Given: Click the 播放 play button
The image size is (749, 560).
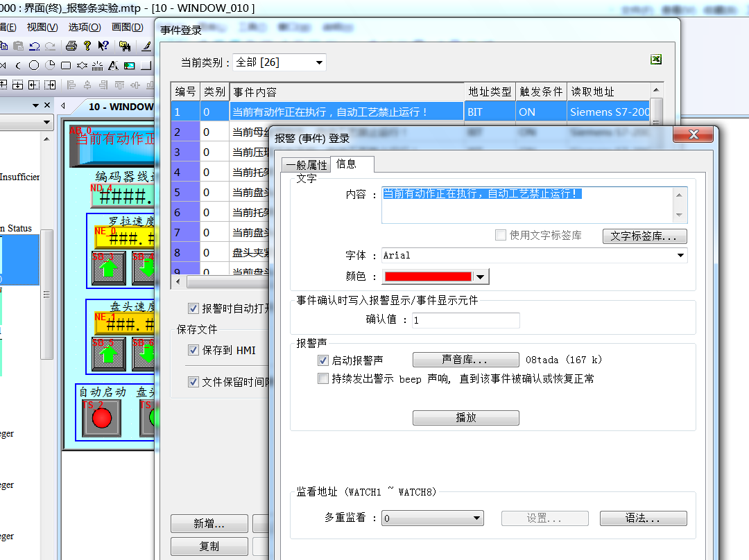Looking at the screenshot, I should click(465, 417).
